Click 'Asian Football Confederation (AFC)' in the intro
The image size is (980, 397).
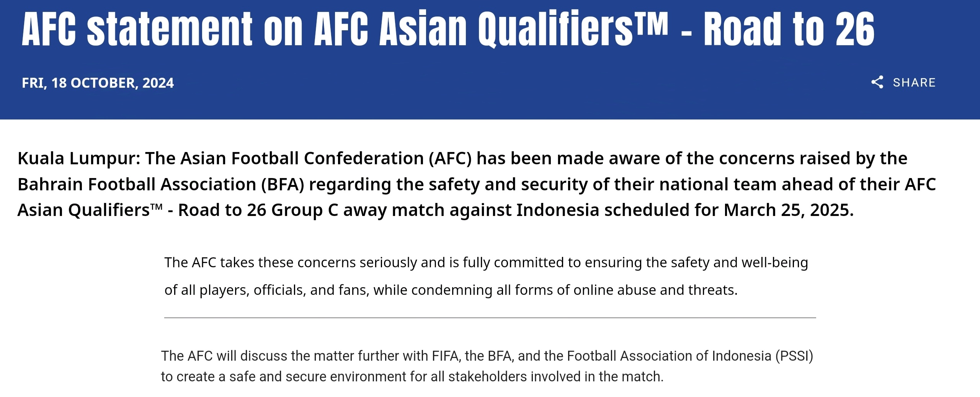(x=326, y=158)
